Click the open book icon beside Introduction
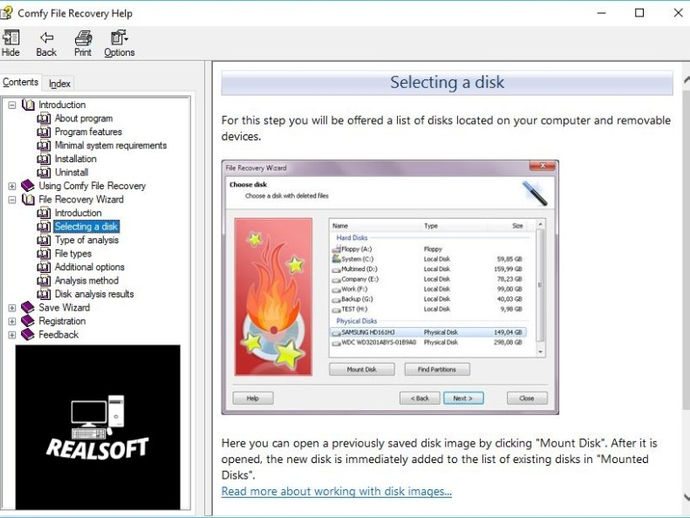Image resolution: width=690 pixels, height=518 pixels. [28, 105]
